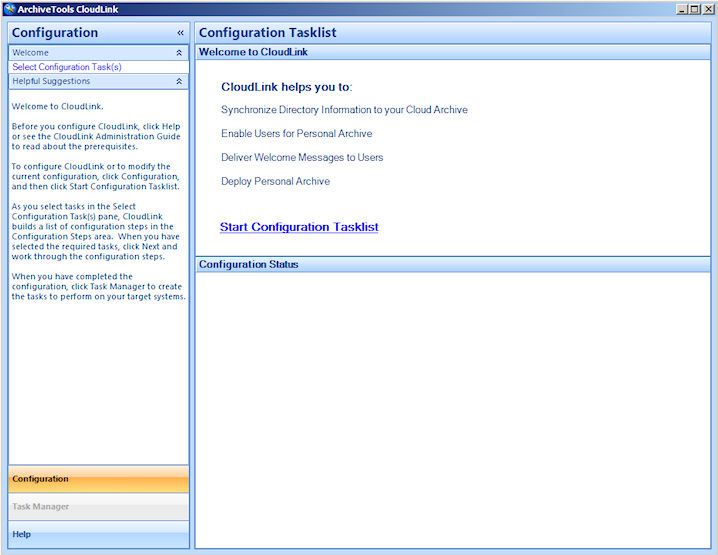Collapse the Configuration side panel with double chevron
Screen dimensions: 718x555
click(x=180, y=33)
